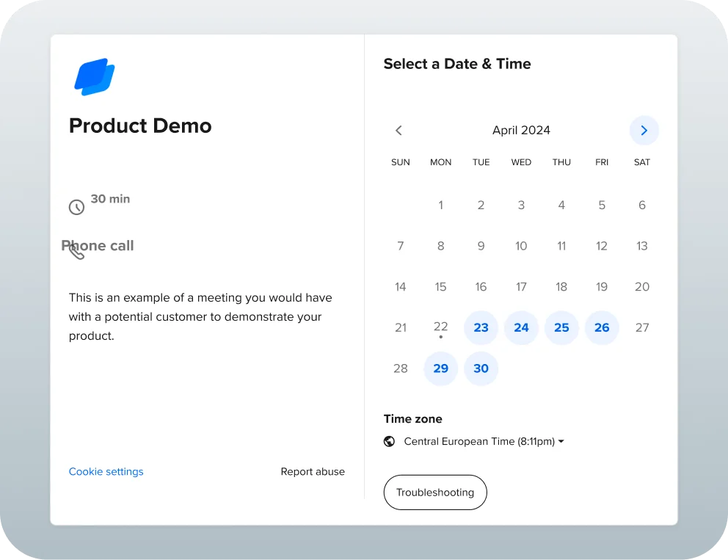Select April 23 on the calendar
The image size is (728, 560).
pos(481,327)
